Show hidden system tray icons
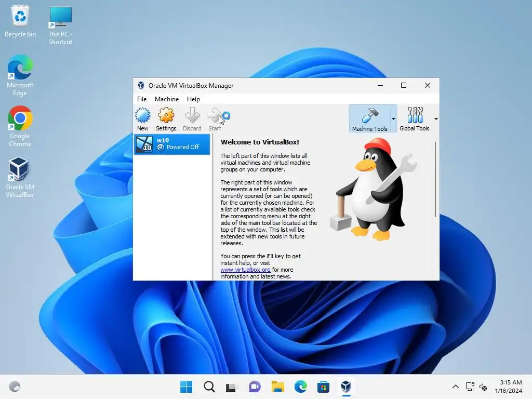 point(456,387)
